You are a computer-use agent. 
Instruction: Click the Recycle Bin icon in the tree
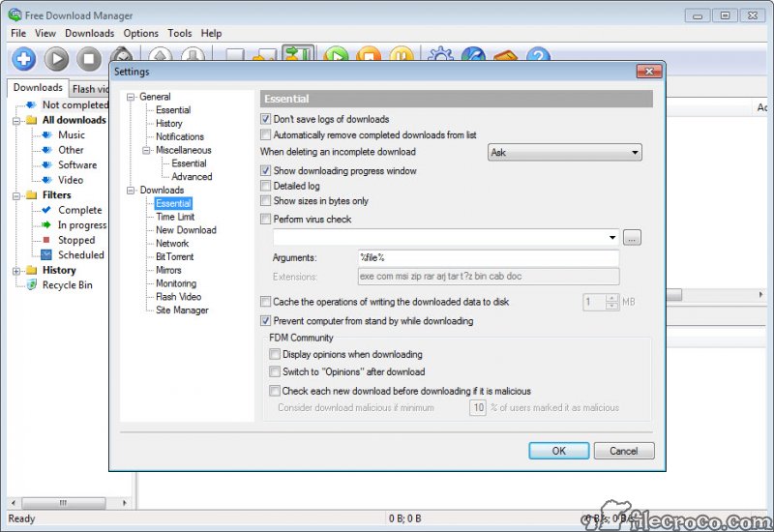[x=32, y=284]
